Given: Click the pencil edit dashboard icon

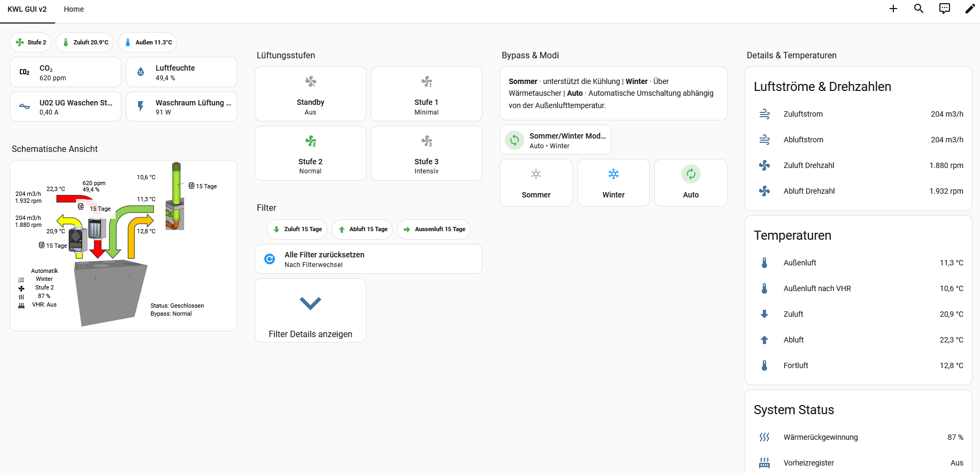Looking at the screenshot, I should point(970,9).
